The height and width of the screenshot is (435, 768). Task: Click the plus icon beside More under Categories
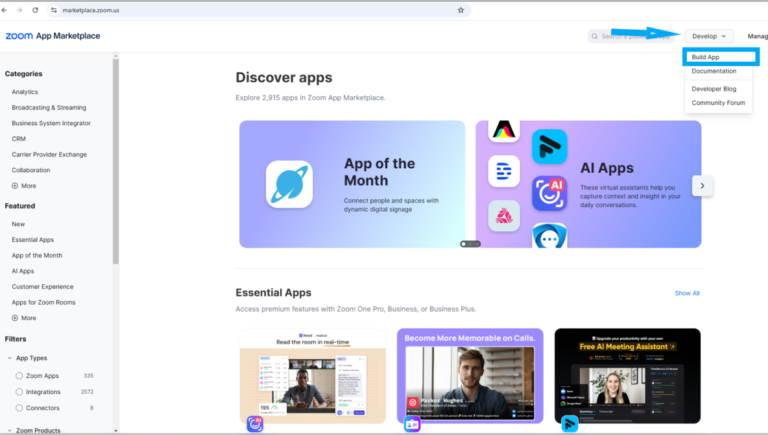click(x=15, y=186)
